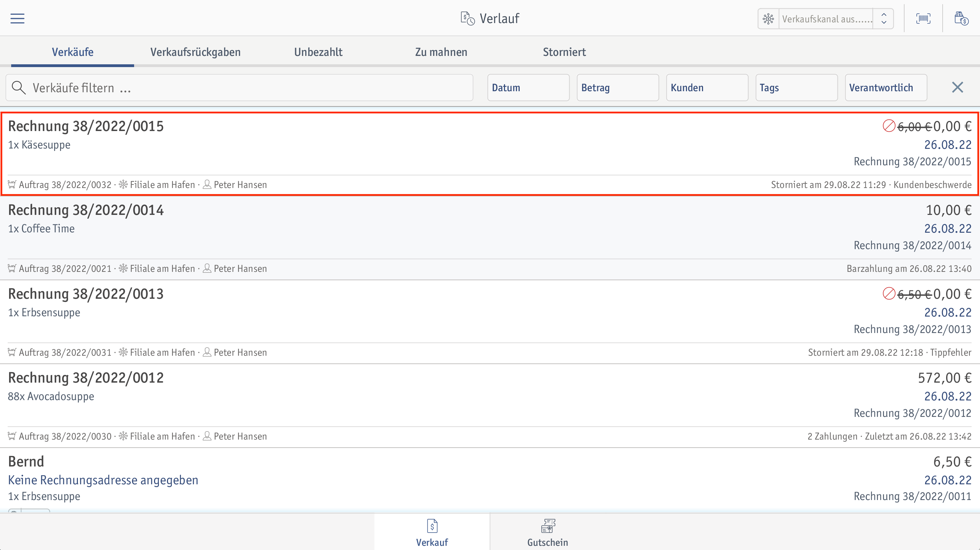The height and width of the screenshot is (550, 980).
Task: Click branch icon in Auftrag 0030 row
Action: click(123, 436)
